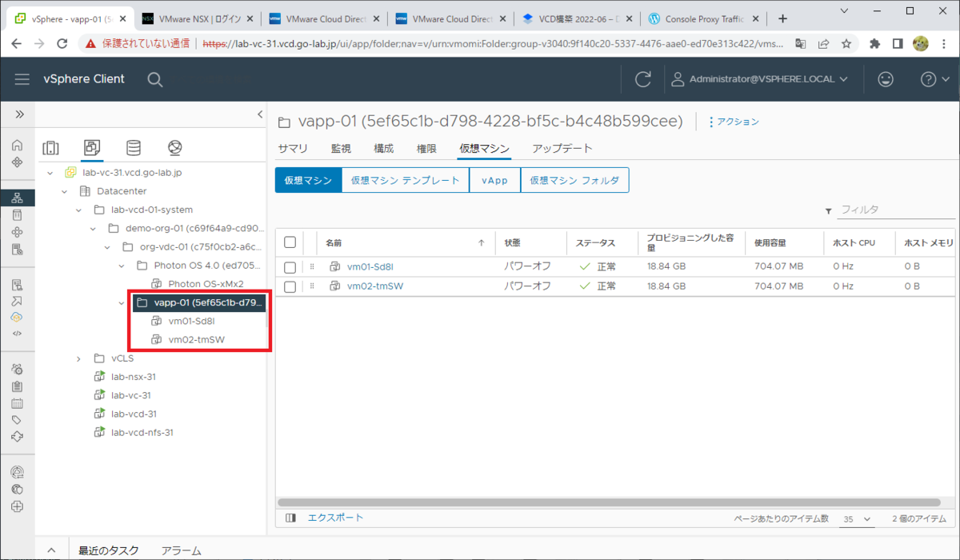Open Hybrid Cloud Services sidebar icon
Screen dimensions: 960x560
pos(18,318)
